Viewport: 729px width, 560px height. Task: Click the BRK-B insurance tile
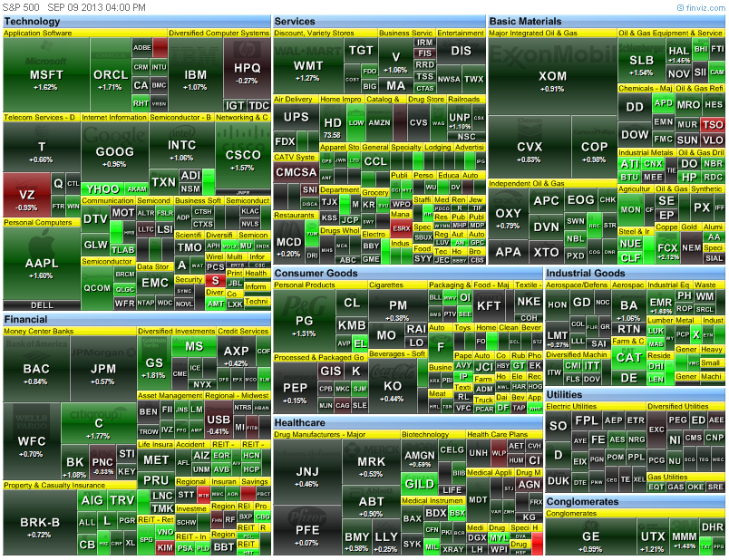(40, 523)
